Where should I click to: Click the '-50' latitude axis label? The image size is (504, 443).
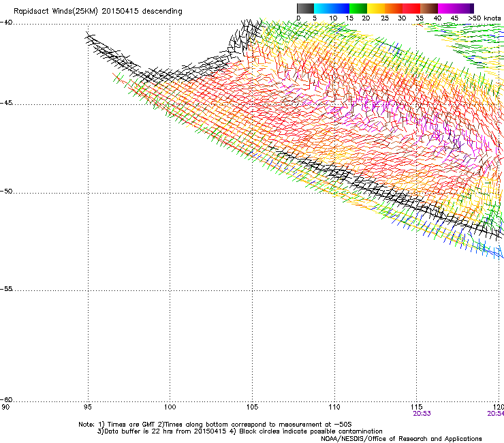pos(6,191)
